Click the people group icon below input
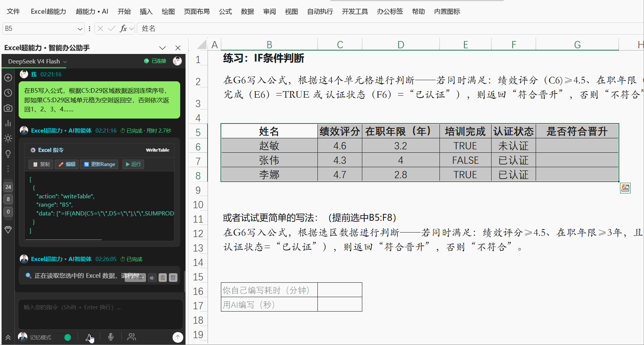Image resolution: width=644 pixels, height=345 pixels. point(132,337)
